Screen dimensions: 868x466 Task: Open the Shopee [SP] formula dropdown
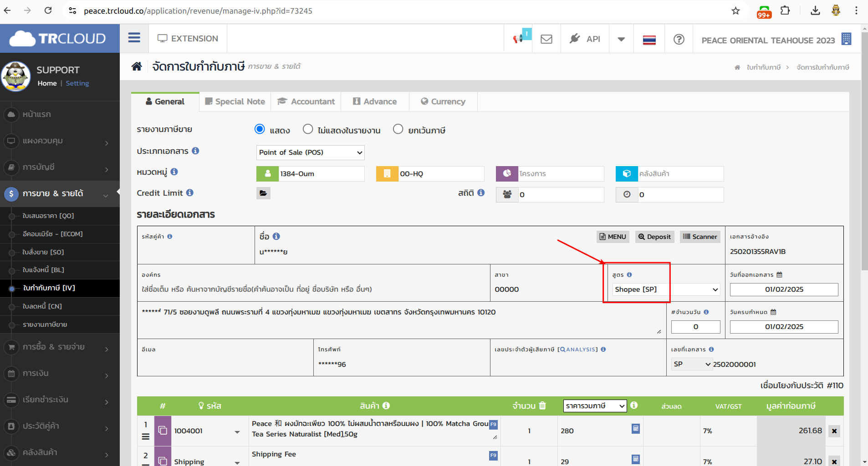click(666, 289)
